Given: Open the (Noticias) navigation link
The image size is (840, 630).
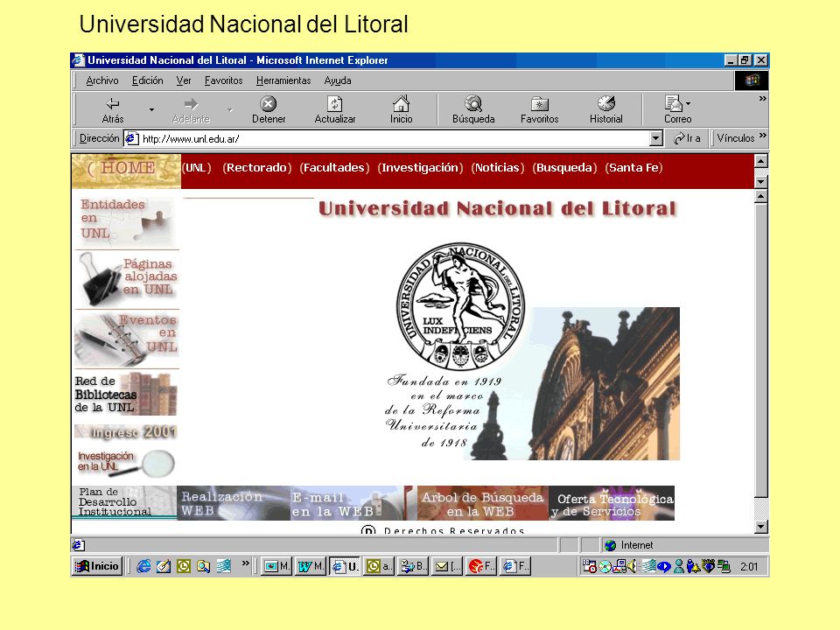Looking at the screenshot, I should point(497,168).
